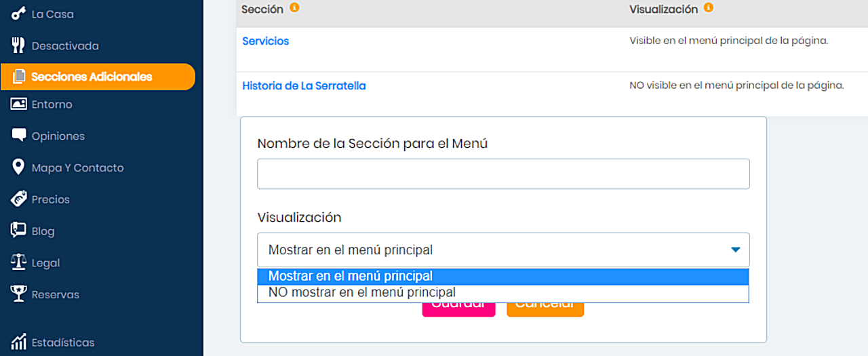Open Historia de La Serratella link
The height and width of the screenshot is (356, 868).
pyautogui.click(x=304, y=86)
